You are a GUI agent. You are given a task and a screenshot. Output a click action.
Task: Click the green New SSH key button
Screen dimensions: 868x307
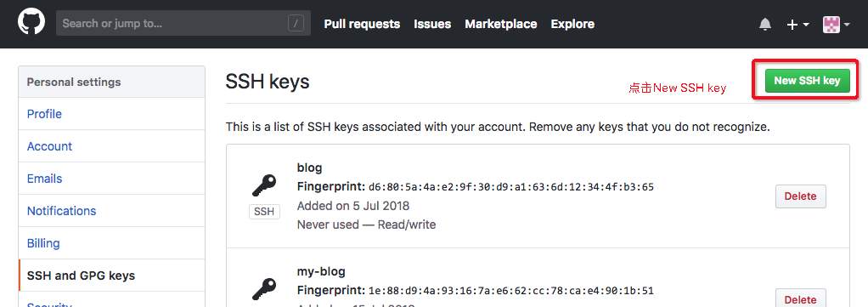pyautogui.click(x=807, y=80)
